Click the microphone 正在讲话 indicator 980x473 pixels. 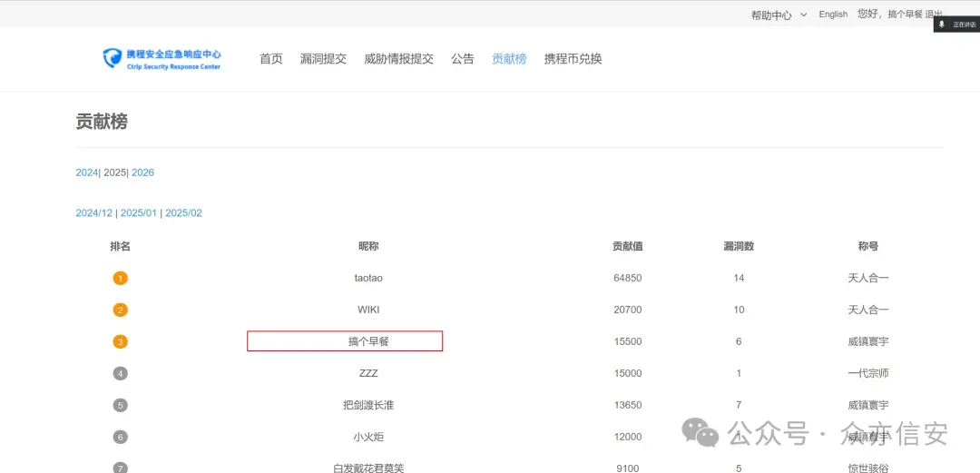956,25
